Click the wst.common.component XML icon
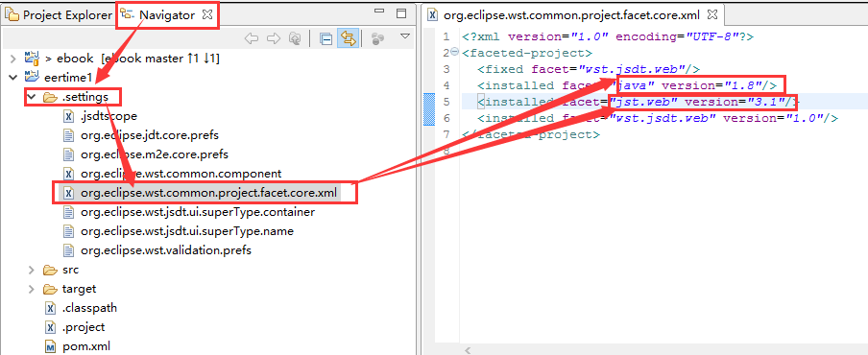Screen dimensions: 868x355 tap(68, 174)
